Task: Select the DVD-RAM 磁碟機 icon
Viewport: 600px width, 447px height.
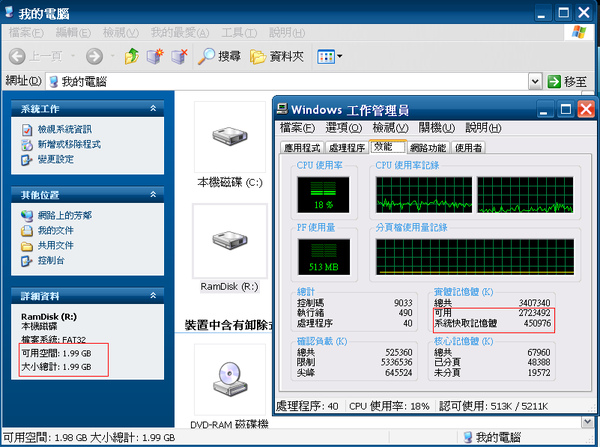Action: (230, 379)
